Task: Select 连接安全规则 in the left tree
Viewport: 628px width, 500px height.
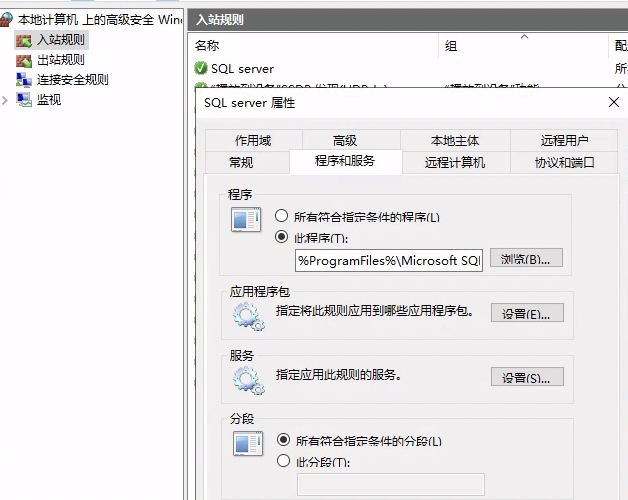Action: click(72, 80)
